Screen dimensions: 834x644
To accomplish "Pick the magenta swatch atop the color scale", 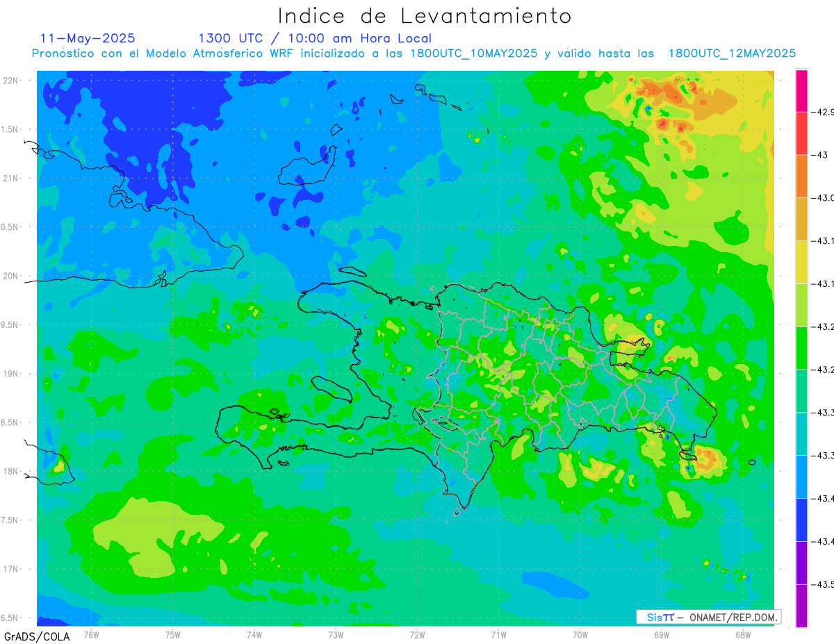I will pos(801,91).
